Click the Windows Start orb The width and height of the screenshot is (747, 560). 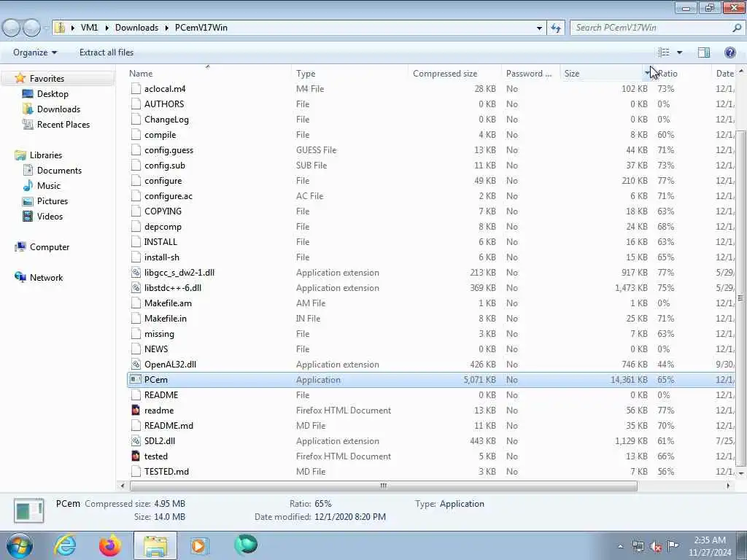20,545
